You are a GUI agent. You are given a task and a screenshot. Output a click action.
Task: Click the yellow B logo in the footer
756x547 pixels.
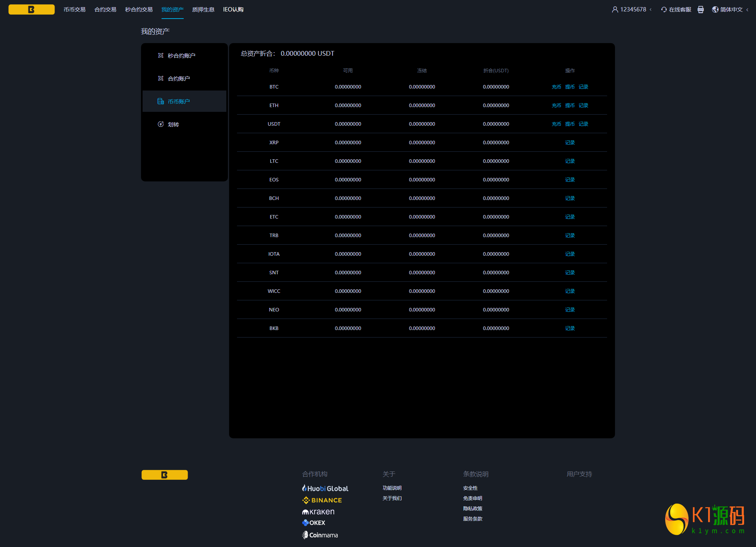coord(165,475)
